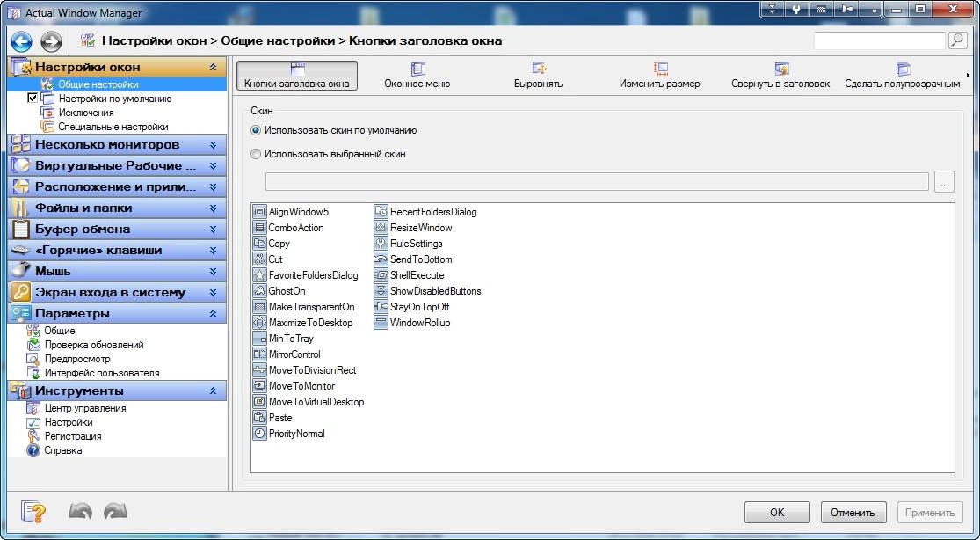Expand the 'Расположение и прили...' section
The height and width of the screenshot is (540, 980).
213,186
